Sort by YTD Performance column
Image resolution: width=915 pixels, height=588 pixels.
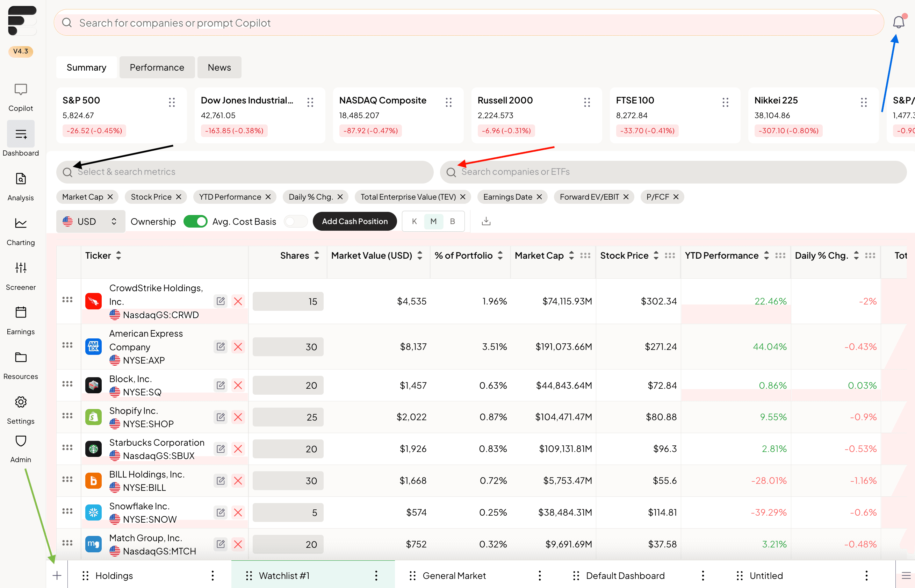(766, 256)
